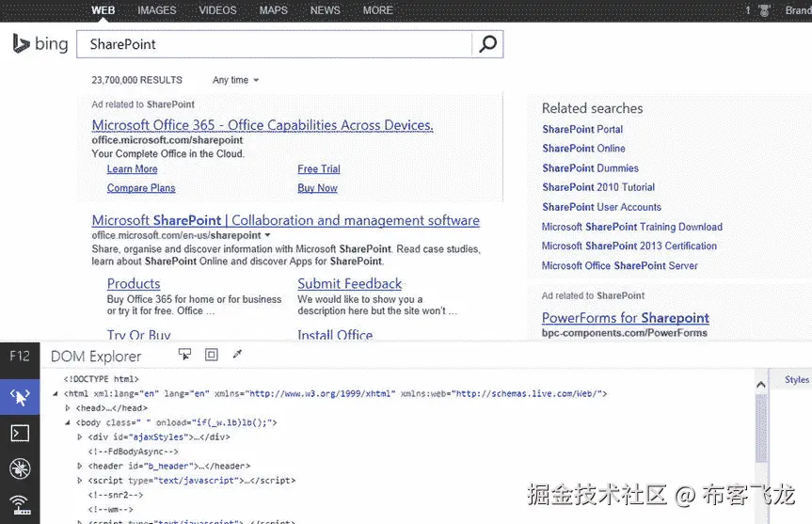Collapse the body node in DOM tree
812x524 pixels.
[x=68, y=422]
